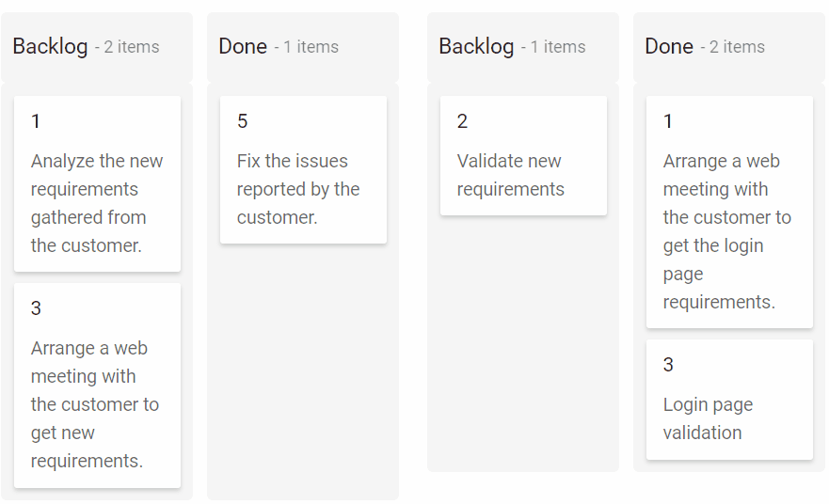The image size is (829, 504).
Task: Click ID number 3 on Login page validation card
Action: click(668, 365)
